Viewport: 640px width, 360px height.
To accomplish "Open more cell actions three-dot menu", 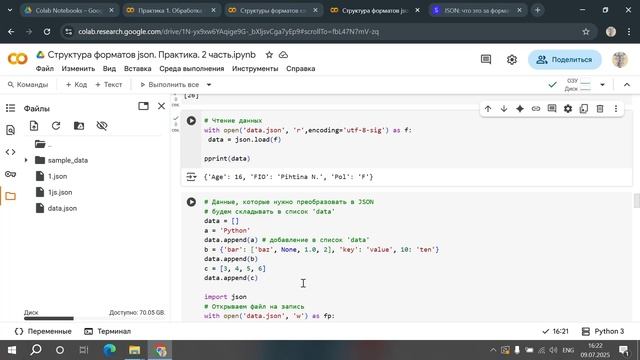I will 616,109.
